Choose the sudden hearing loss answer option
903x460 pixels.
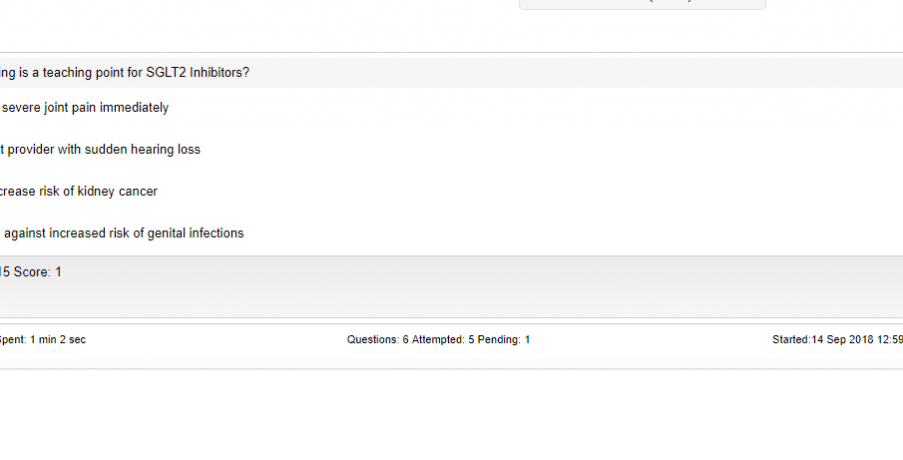coord(100,149)
